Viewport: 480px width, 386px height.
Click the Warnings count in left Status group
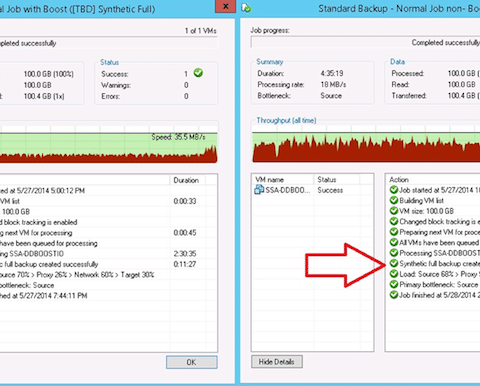coord(186,85)
